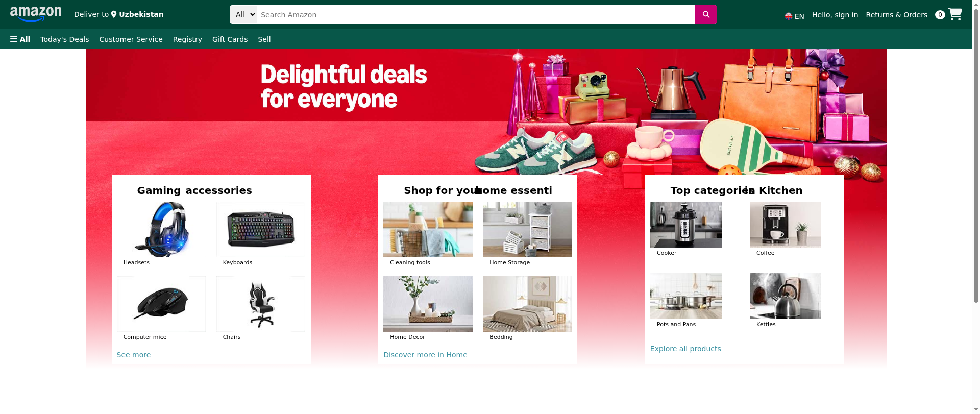Screen dimensions: 980x414
Task: Open Gift Cards navigation link
Action: [x=230, y=39]
